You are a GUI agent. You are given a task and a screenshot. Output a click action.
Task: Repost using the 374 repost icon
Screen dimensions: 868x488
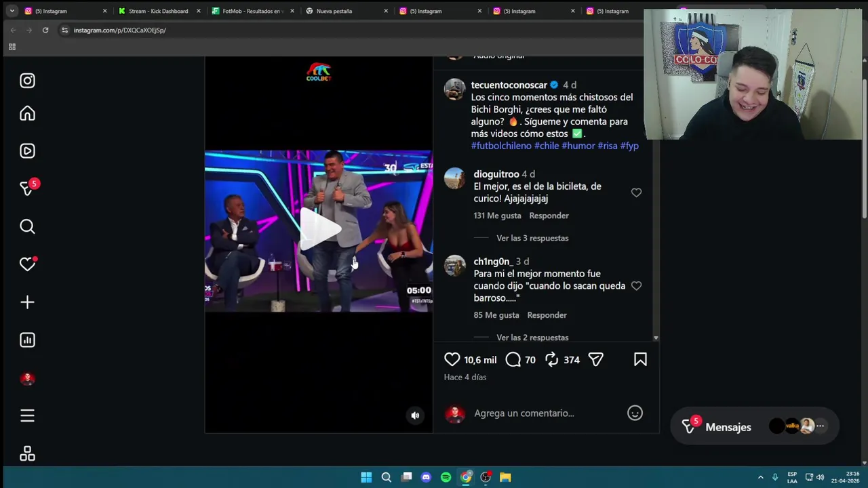click(552, 359)
